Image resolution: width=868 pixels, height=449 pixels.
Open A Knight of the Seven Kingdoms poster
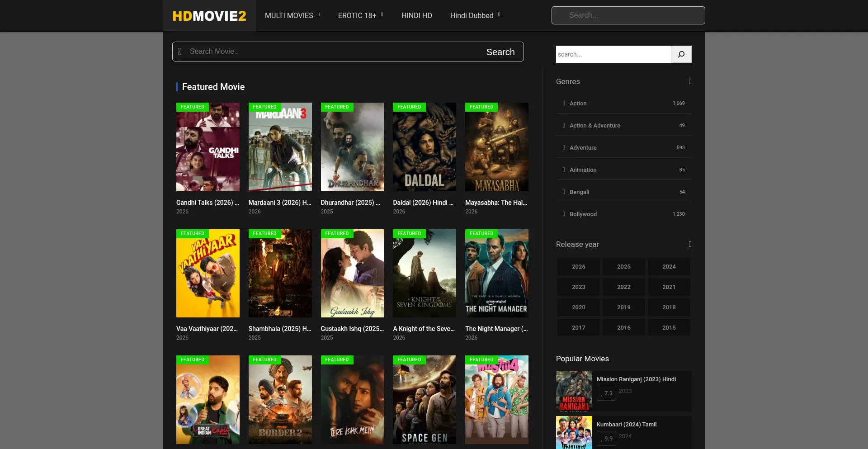click(425, 273)
